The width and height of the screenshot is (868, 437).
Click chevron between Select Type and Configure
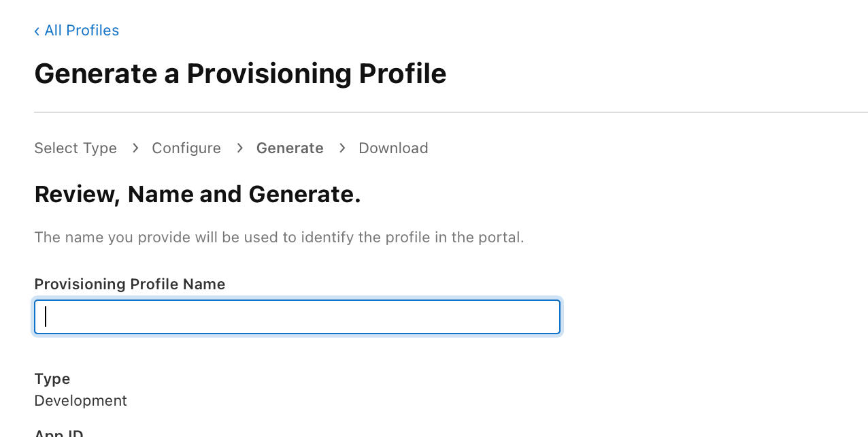click(135, 148)
